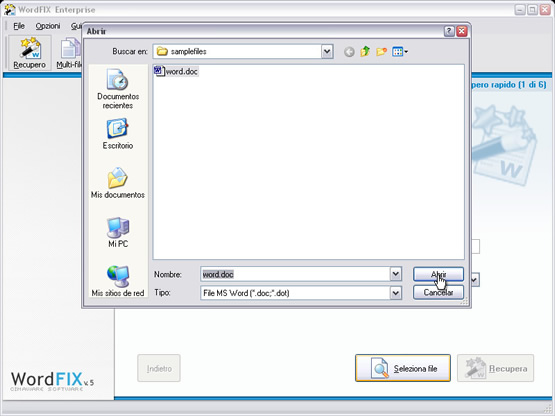Image resolution: width=555 pixels, height=416 pixels.
Task: Open Mis sitios de red location
Action: pos(118,281)
